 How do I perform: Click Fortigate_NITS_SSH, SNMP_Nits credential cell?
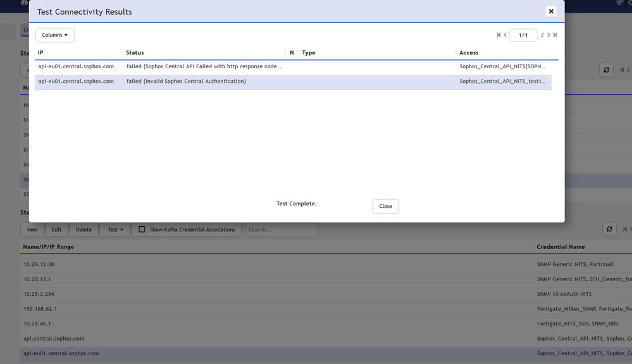pyautogui.click(x=578, y=324)
